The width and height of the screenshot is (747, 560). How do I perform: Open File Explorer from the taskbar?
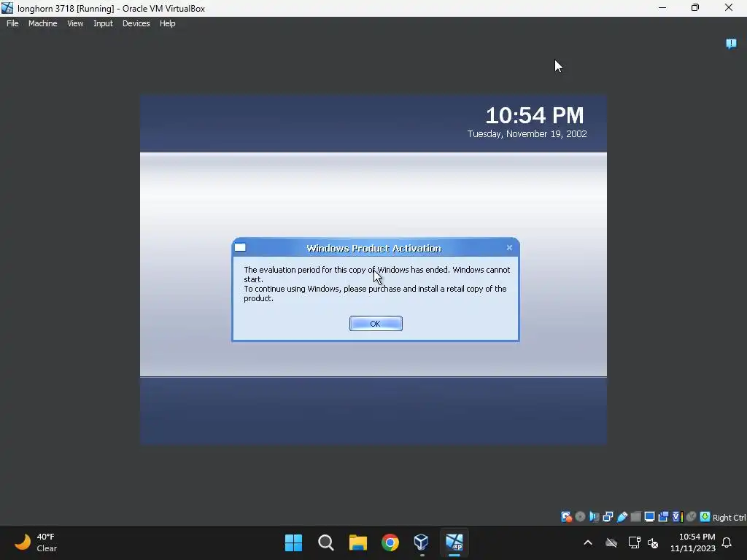pyautogui.click(x=357, y=542)
